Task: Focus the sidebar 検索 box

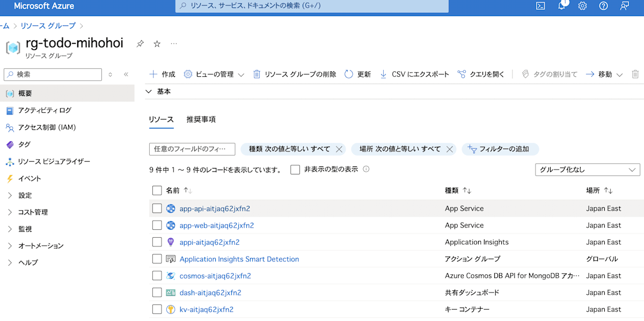Action: click(53, 75)
